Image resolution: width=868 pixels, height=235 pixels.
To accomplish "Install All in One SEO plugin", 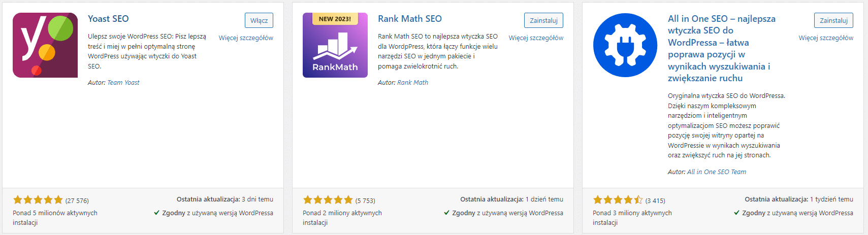I will click(x=833, y=20).
